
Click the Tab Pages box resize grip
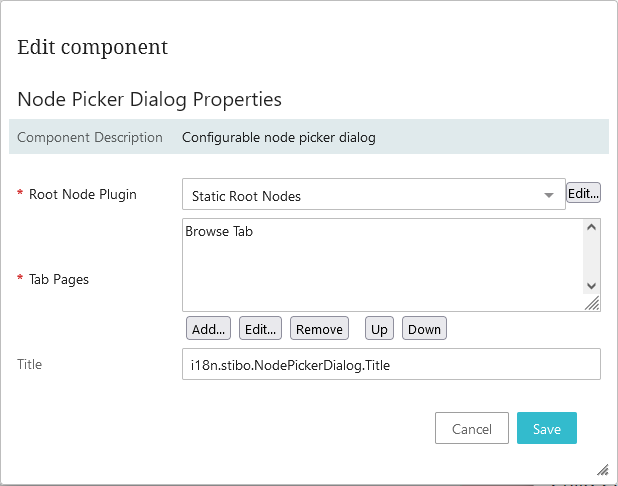pos(591,303)
